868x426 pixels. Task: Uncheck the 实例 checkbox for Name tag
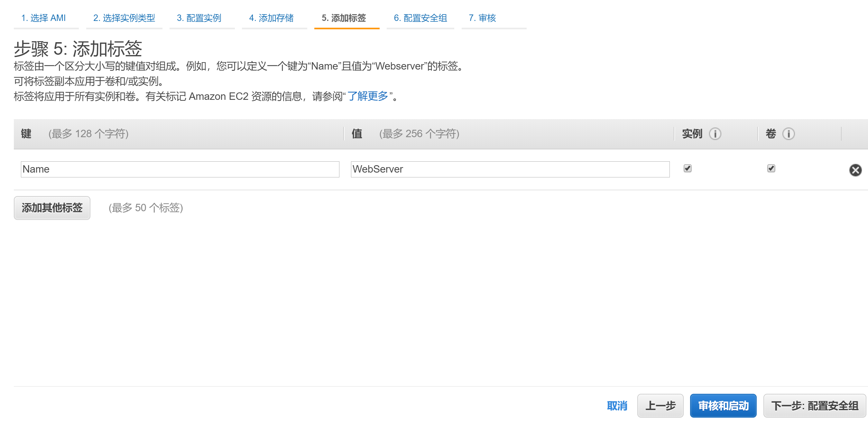click(x=688, y=168)
